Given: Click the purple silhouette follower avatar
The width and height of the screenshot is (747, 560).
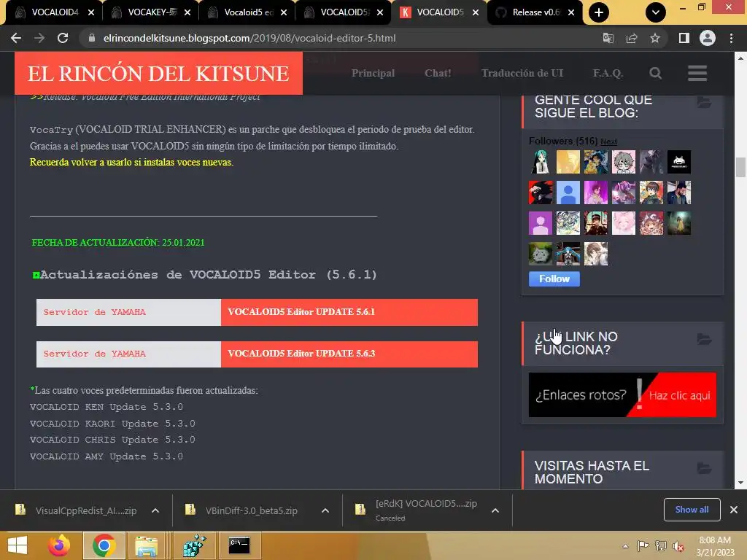Looking at the screenshot, I should pos(541,223).
